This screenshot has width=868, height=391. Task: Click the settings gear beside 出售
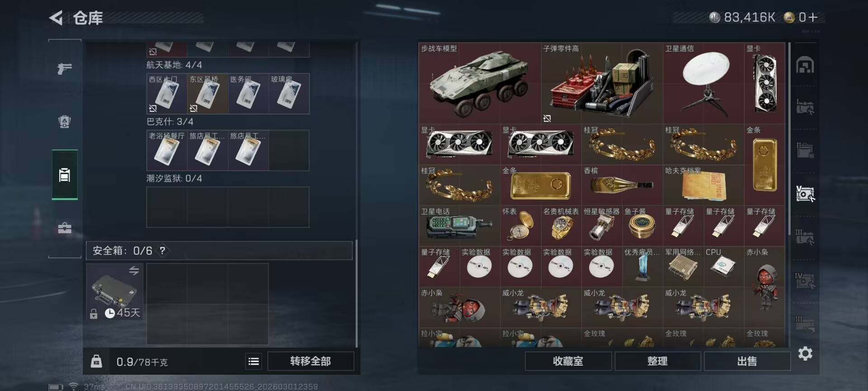[x=805, y=353]
